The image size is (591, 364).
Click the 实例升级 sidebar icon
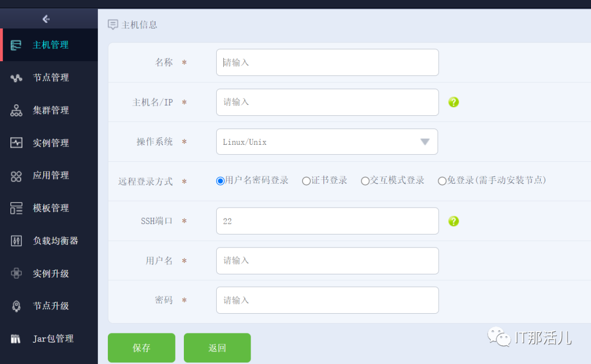tap(16, 273)
